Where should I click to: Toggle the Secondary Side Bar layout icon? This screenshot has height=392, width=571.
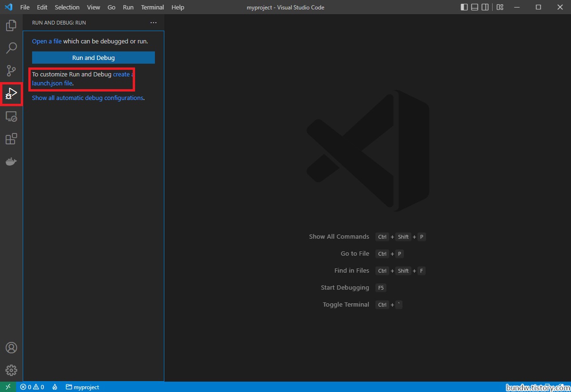pos(486,7)
